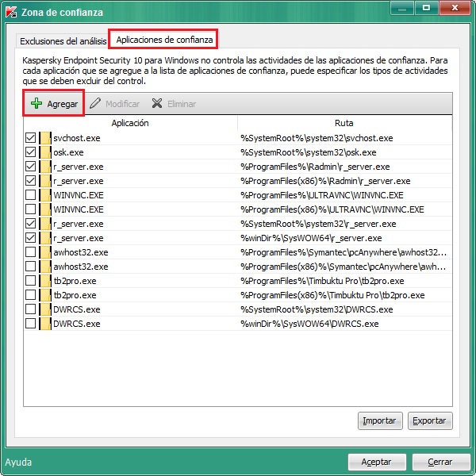Screen dimensions: 476x476
Task: Select truncated path %ProgramFiles%\Symantec\pcAnywhere\awhost32...
Action: click(344, 252)
